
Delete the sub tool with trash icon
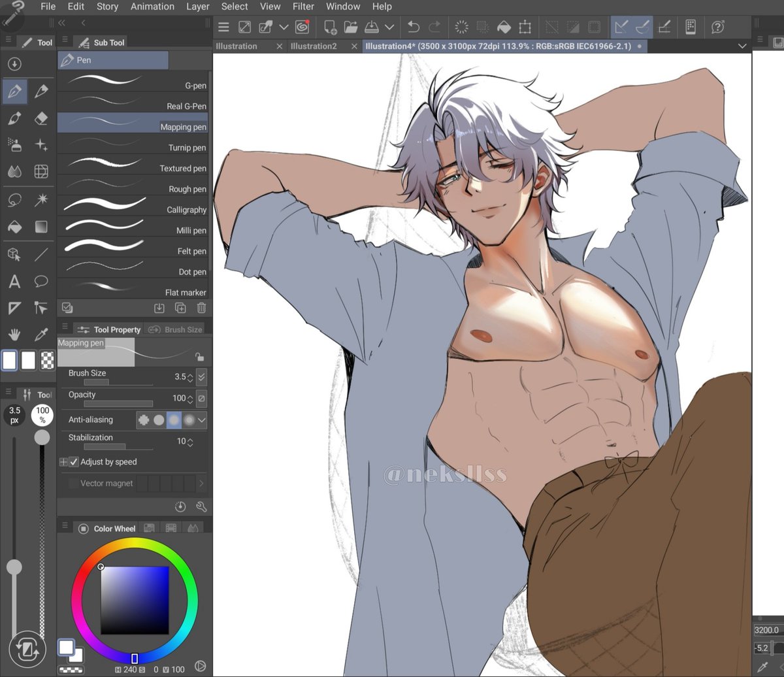(x=201, y=308)
